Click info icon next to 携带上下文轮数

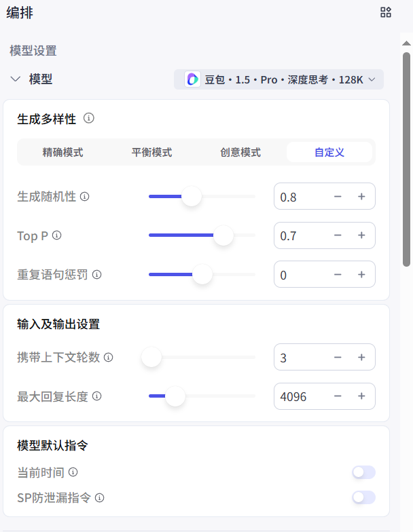coord(109,357)
